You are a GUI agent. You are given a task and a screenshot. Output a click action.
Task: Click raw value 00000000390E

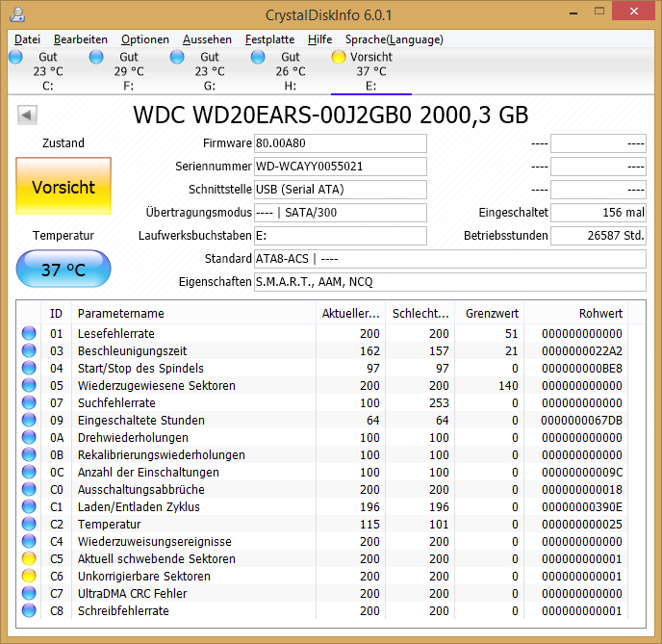click(582, 506)
